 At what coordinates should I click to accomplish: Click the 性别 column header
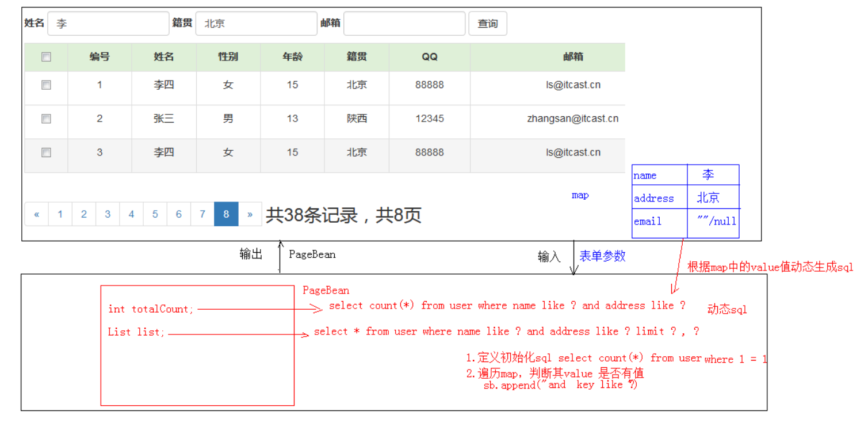point(228,57)
